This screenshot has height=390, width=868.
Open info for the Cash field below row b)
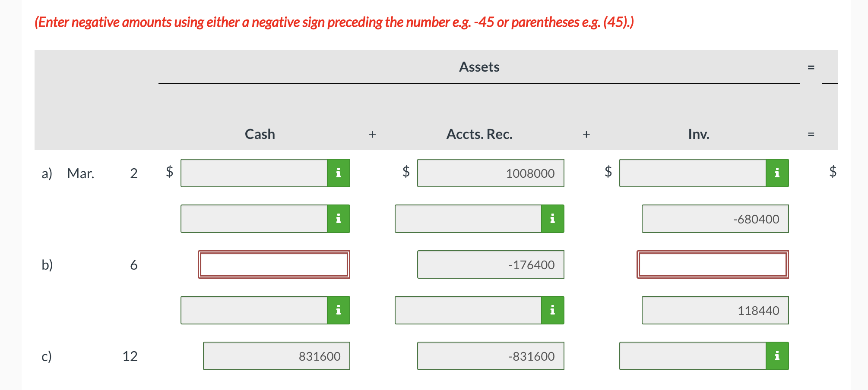click(339, 310)
